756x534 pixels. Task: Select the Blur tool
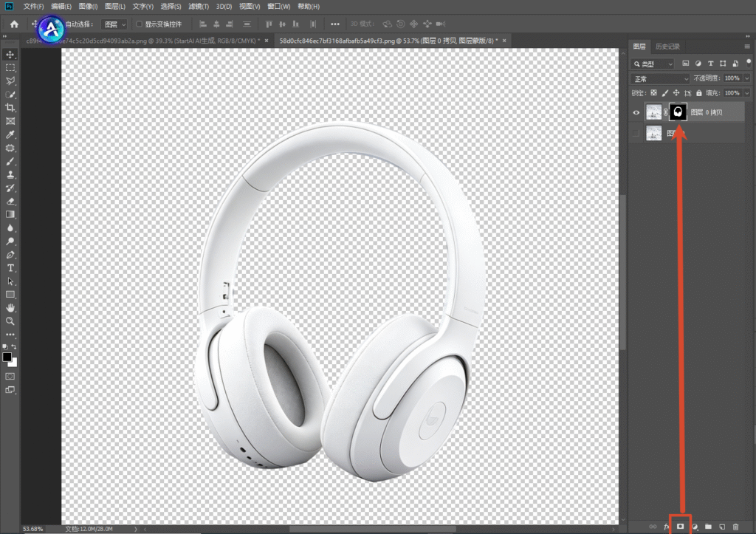(10, 227)
